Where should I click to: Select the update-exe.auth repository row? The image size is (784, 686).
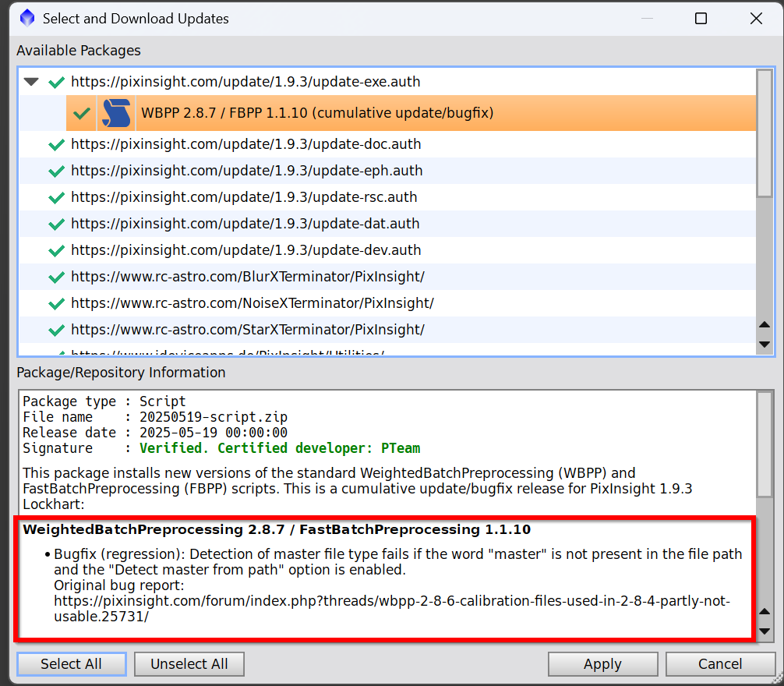(387, 82)
